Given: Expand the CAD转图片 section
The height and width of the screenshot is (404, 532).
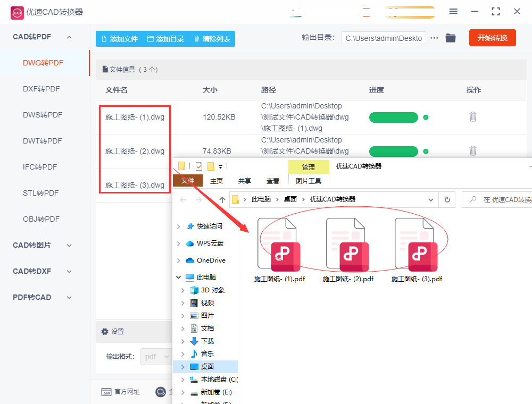Looking at the screenshot, I should [69, 246].
